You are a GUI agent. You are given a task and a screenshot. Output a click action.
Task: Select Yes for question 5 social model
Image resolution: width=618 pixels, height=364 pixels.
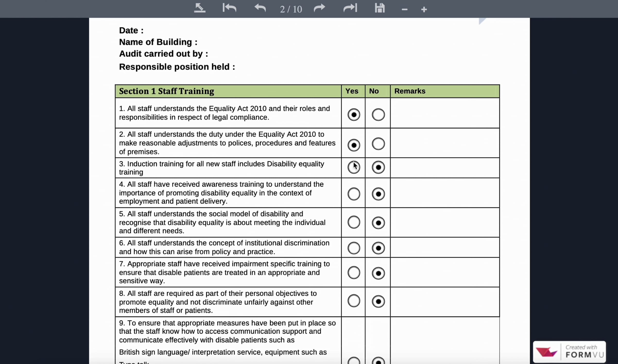[354, 222]
